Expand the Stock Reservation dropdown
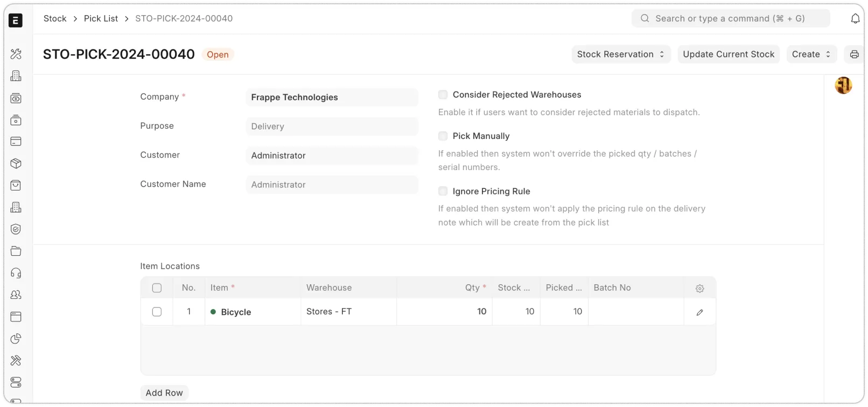Screen dimensions: 868x407 tap(621, 54)
